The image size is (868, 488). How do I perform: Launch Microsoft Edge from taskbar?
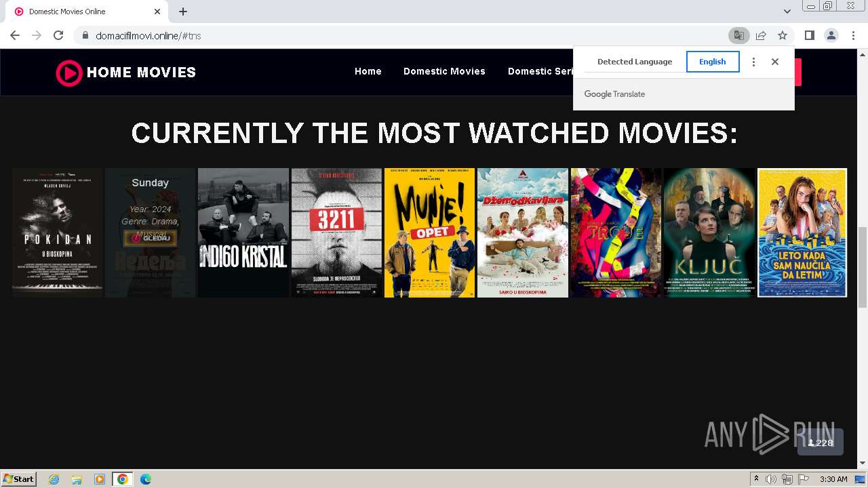click(146, 479)
